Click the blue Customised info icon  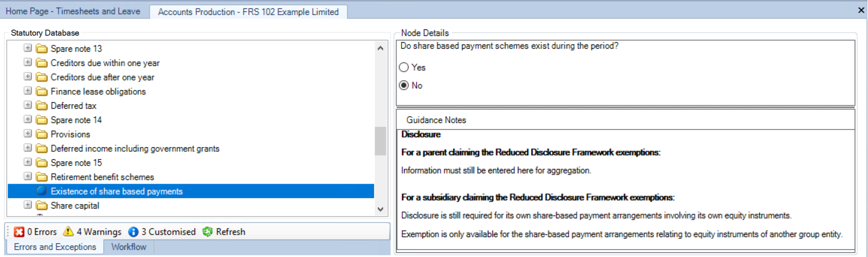coord(134,232)
